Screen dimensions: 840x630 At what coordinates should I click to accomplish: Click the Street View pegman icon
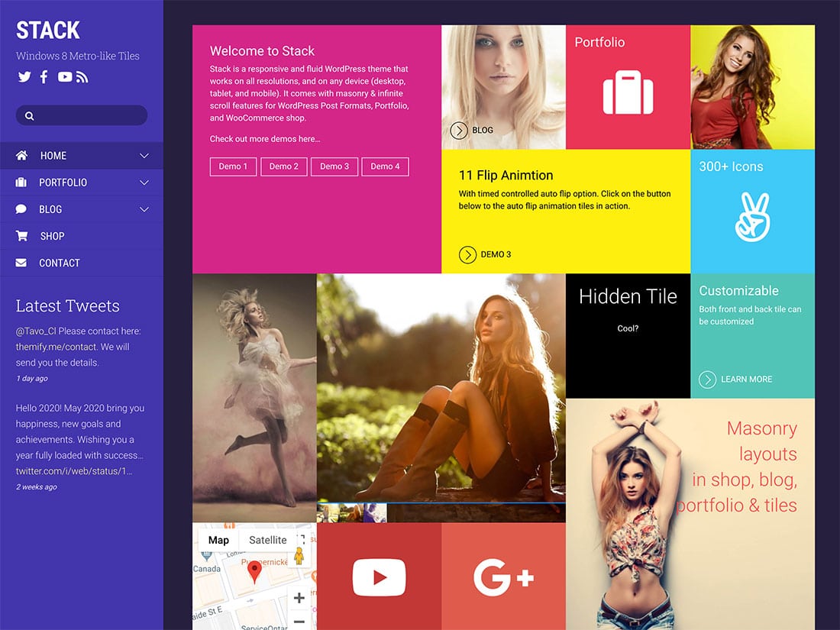pos(299,556)
